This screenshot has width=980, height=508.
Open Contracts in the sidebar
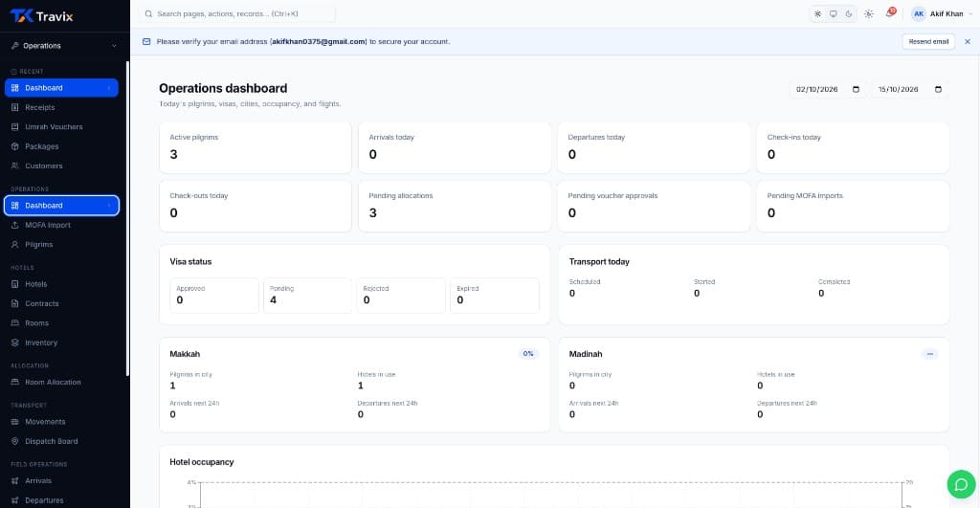pyautogui.click(x=61, y=303)
